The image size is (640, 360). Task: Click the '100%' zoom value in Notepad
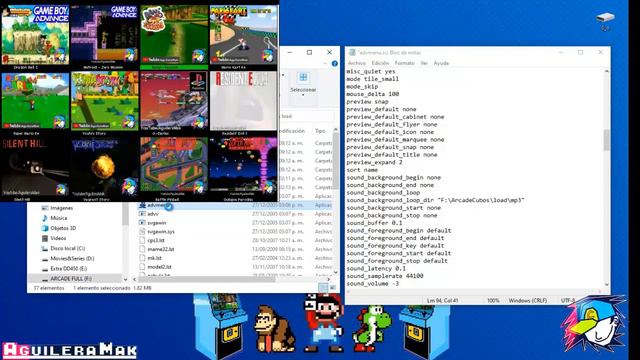493,300
